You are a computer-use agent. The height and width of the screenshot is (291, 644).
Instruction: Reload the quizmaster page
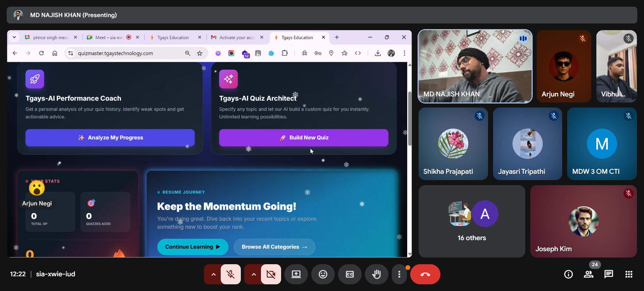click(x=42, y=53)
